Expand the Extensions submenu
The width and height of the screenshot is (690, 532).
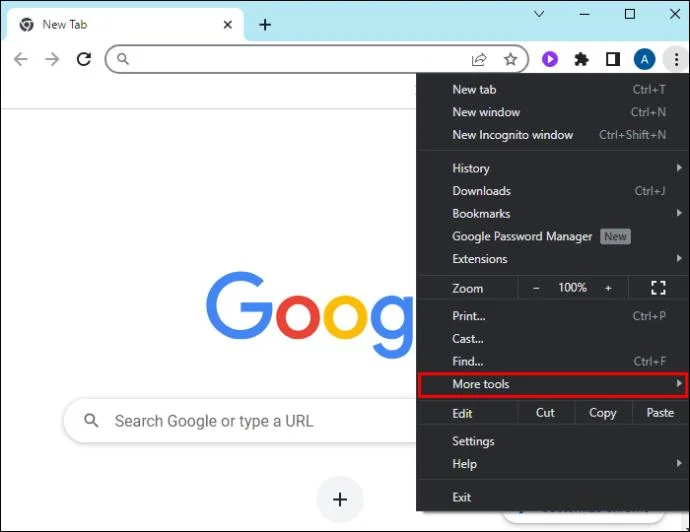pyautogui.click(x=553, y=259)
